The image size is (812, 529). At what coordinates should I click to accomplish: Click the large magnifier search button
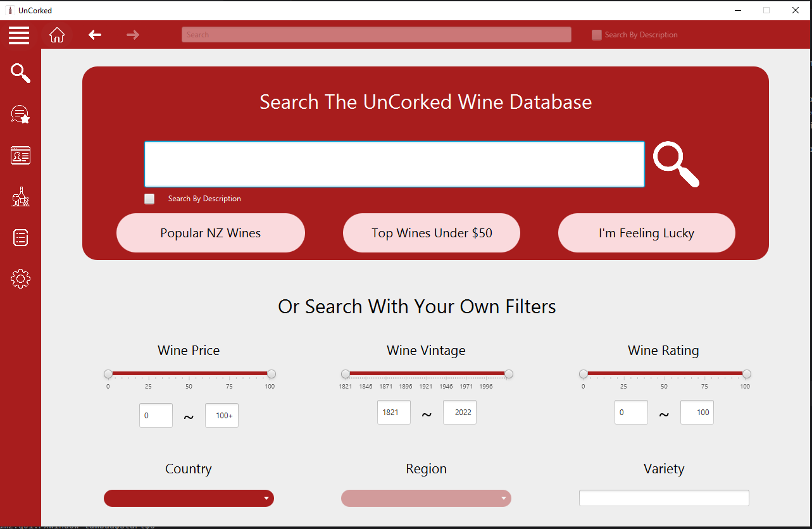click(676, 165)
